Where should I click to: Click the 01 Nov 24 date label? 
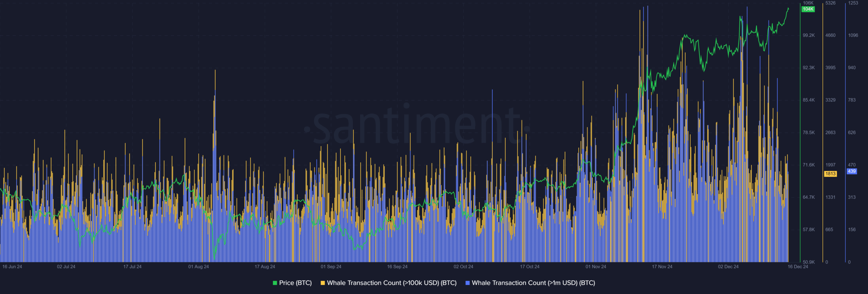pos(596,267)
